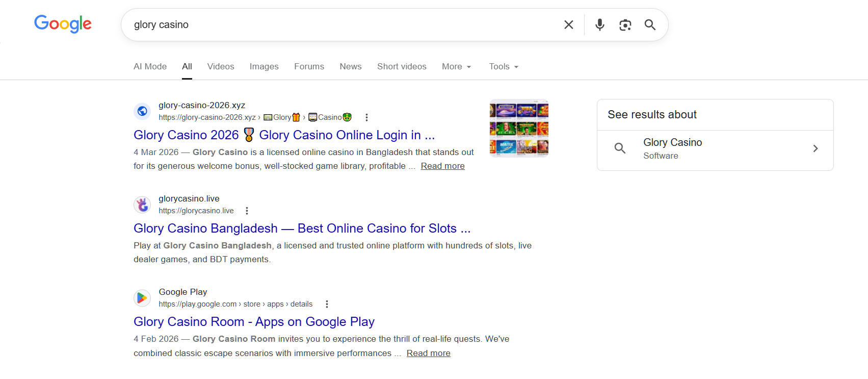The width and height of the screenshot is (868, 379).
Task: Open the slot games thumbnail image
Action: 519,128
